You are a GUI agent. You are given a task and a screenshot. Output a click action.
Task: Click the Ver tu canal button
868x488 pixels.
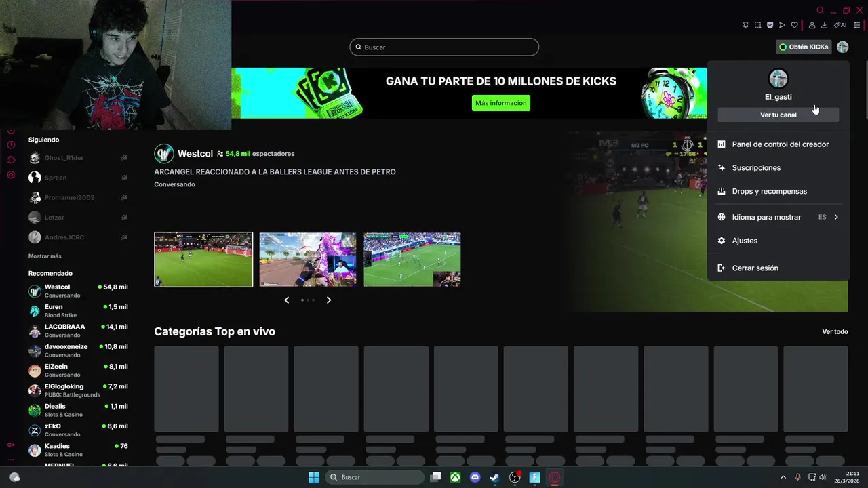tap(778, 115)
